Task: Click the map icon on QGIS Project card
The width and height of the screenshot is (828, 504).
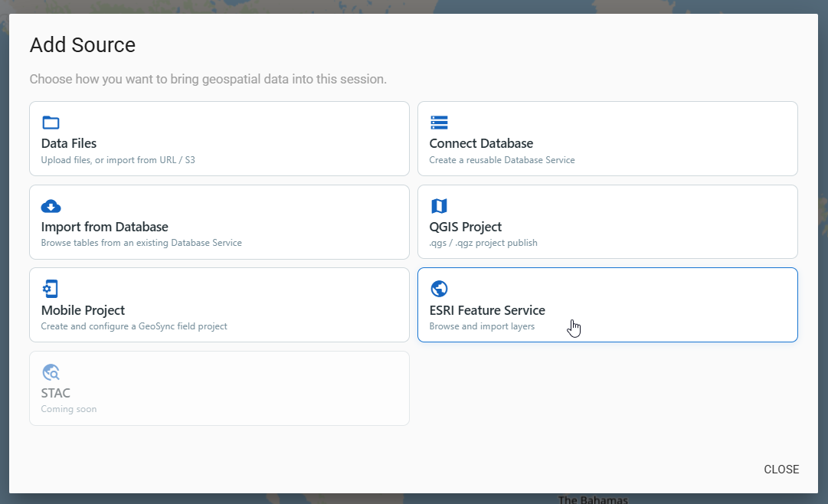Action: click(x=439, y=205)
